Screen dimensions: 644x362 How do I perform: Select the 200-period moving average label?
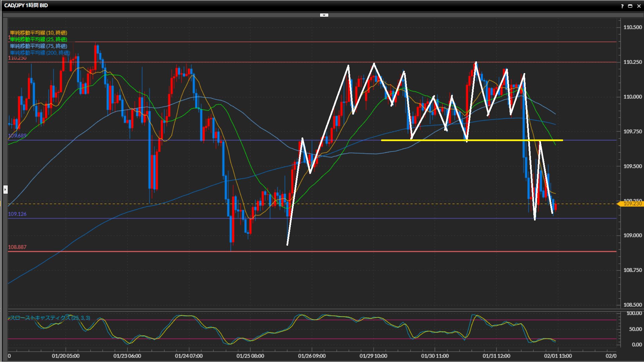[x=40, y=53]
